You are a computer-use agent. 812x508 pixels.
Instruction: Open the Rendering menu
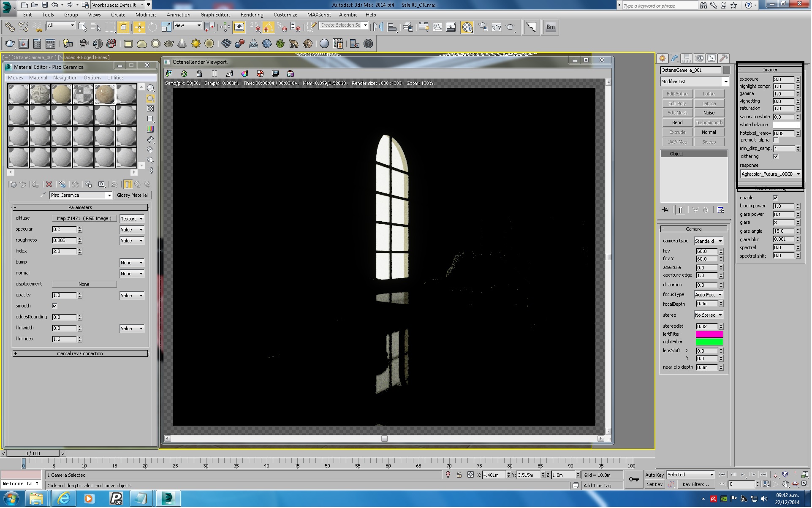(x=252, y=15)
